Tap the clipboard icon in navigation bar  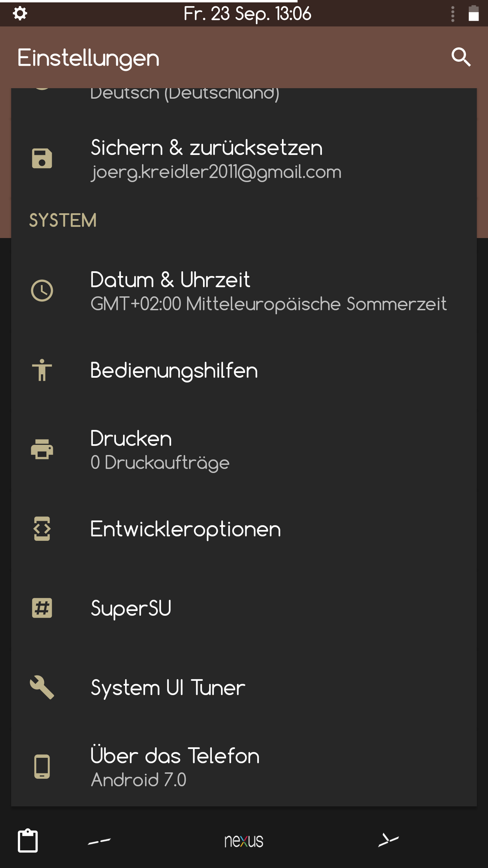tap(28, 841)
